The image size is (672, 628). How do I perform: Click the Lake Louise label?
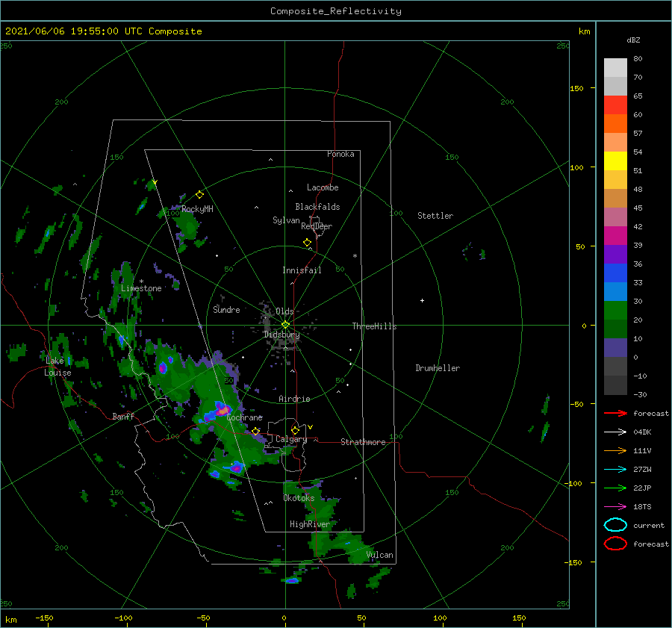click(57, 367)
